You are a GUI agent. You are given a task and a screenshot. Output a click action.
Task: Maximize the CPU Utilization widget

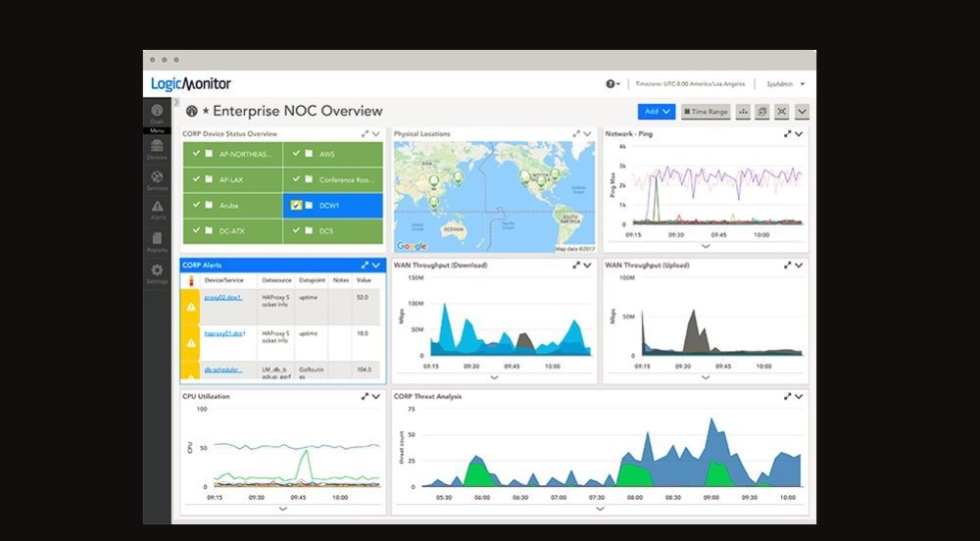click(x=364, y=397)
